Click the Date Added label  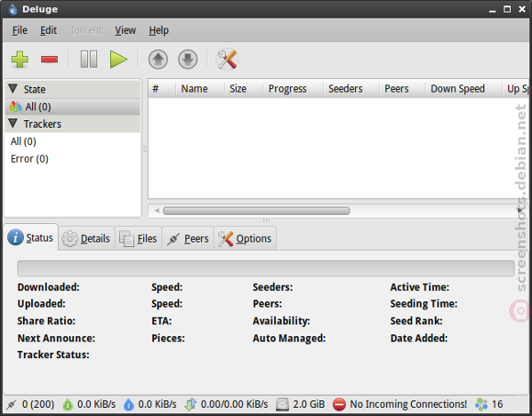click(418, 338)
